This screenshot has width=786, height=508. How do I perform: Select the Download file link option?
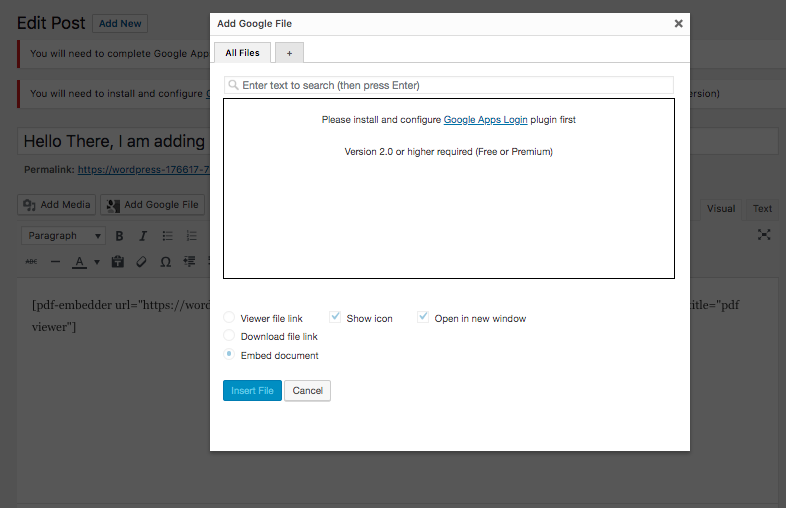point(229,335)
